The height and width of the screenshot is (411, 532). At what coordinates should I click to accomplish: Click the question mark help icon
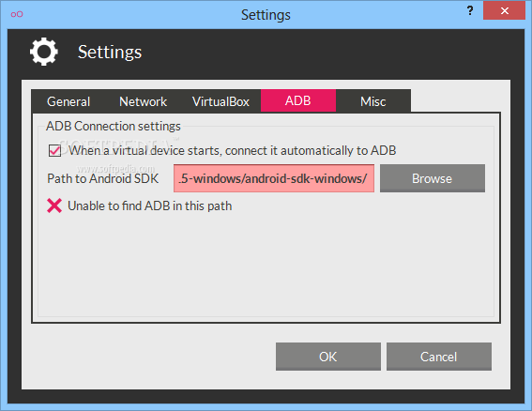pos(470,10)
